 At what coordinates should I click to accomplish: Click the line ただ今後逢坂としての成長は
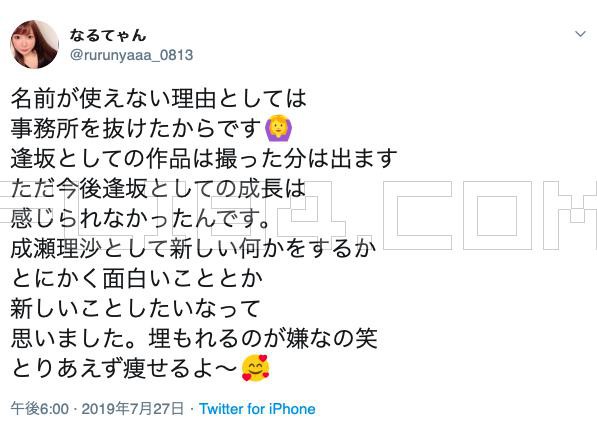158,188
